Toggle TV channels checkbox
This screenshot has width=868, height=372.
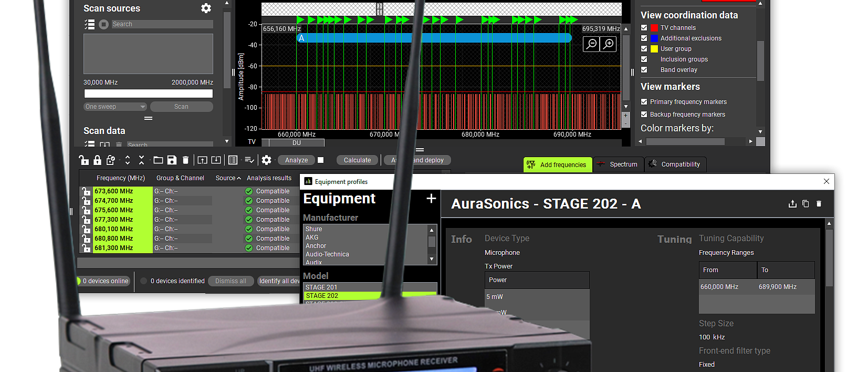644,28
